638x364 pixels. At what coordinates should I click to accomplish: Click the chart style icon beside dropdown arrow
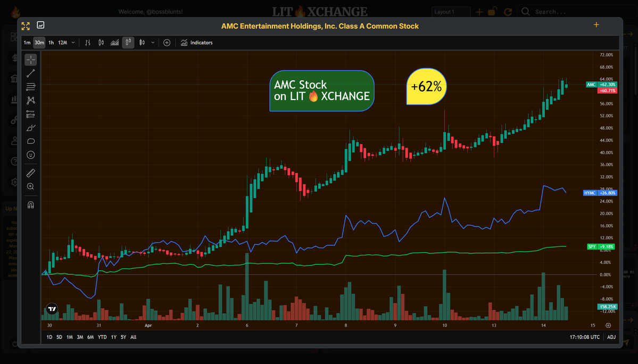tap(142, 42)
